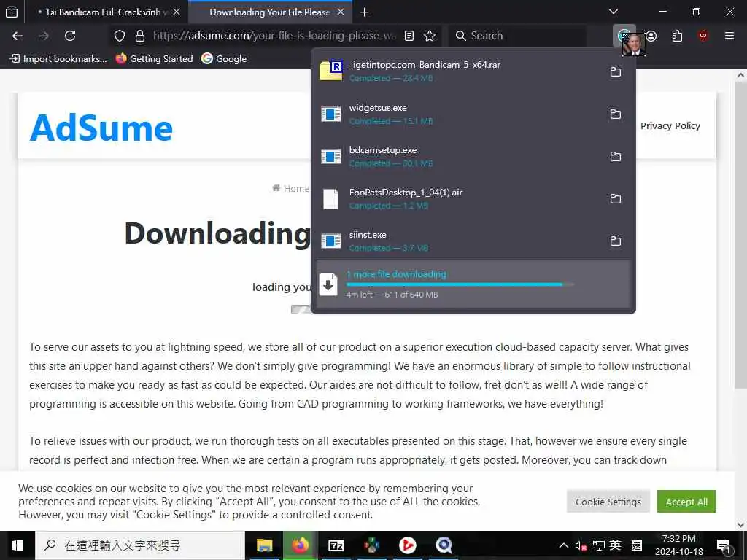Accept all cookies
Screen dimensions: 747x560
pos(686,502)
